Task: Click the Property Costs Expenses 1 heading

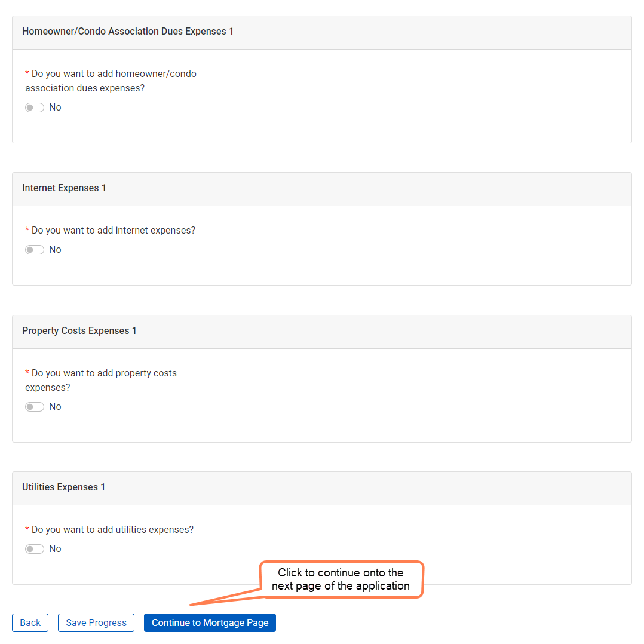Action: tap(79, 331)
